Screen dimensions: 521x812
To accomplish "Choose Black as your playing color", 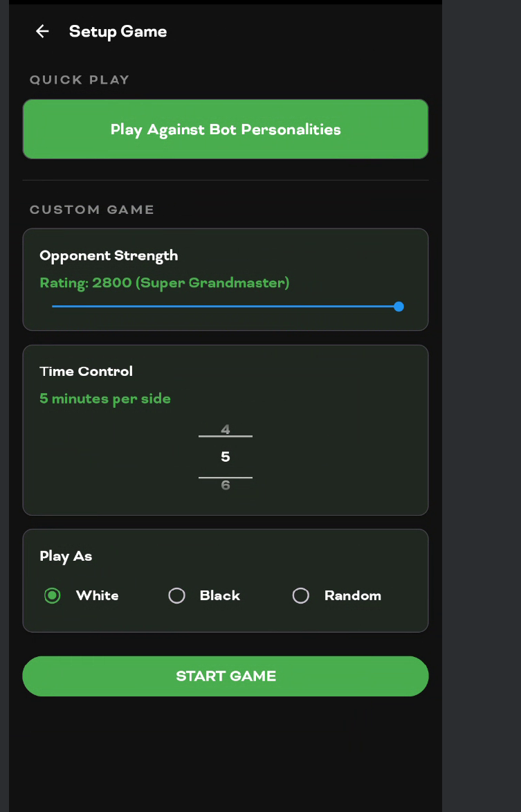I will (x=177, y=595).
